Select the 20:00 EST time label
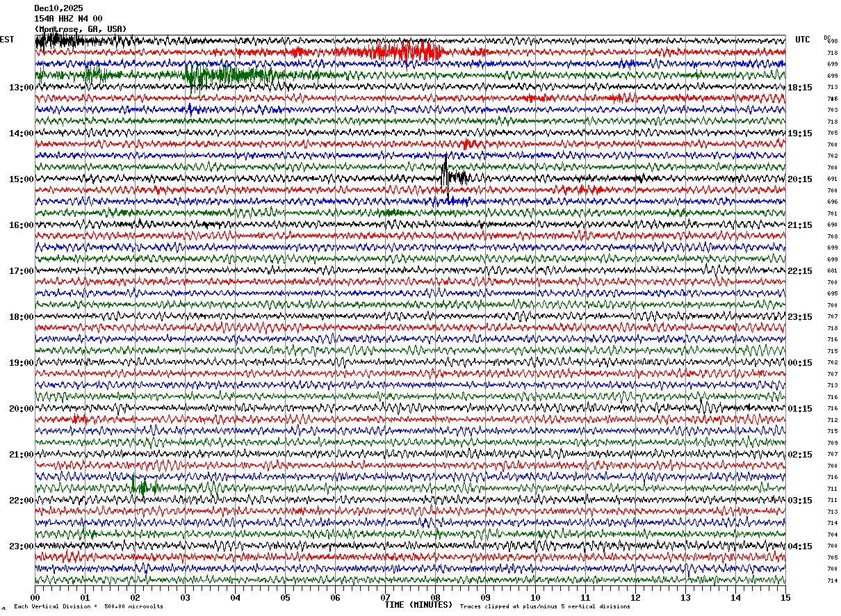Image resolution: width=841 pixels, height=616 pixels. click(x=22, y=409)
